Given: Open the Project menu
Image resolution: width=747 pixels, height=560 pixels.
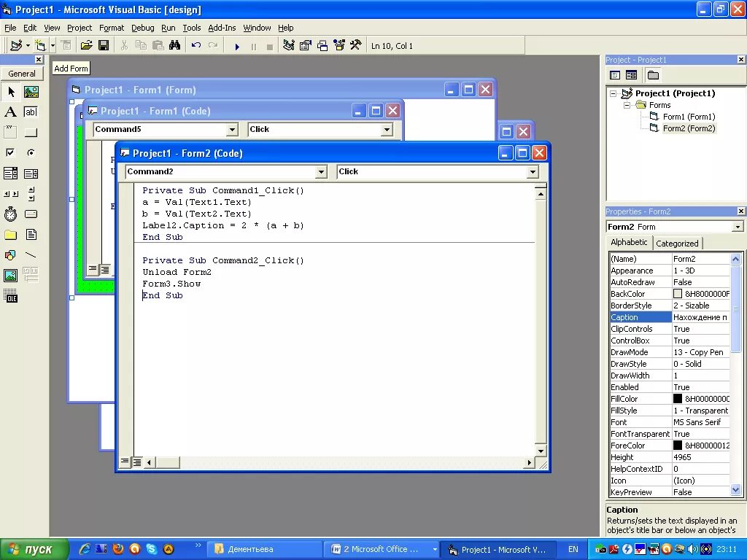Looking at the screenshot, I should (x=79, y=28).
